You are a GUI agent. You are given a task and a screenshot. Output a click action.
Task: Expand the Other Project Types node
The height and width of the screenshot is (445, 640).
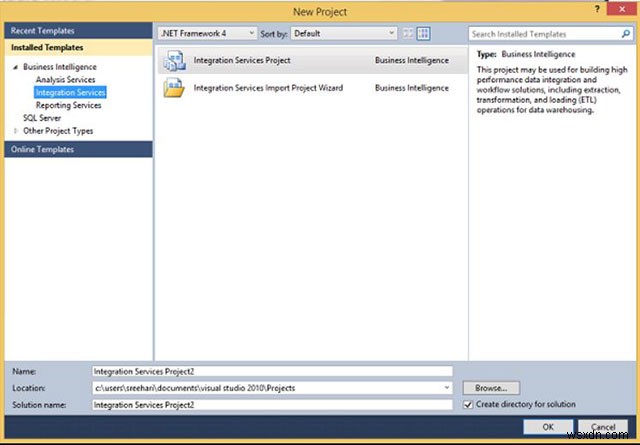(x=15, y=131)
